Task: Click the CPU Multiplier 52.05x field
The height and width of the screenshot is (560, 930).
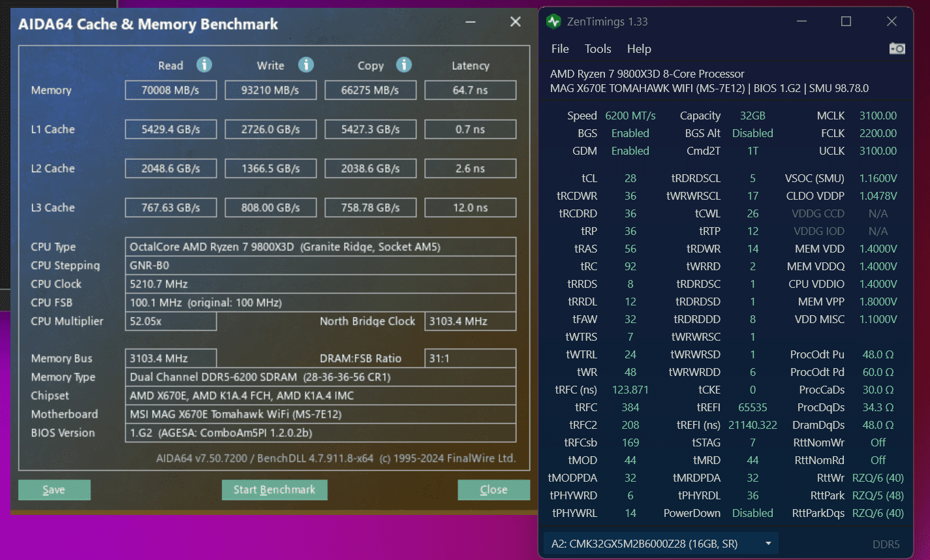Action: (171, 321)
